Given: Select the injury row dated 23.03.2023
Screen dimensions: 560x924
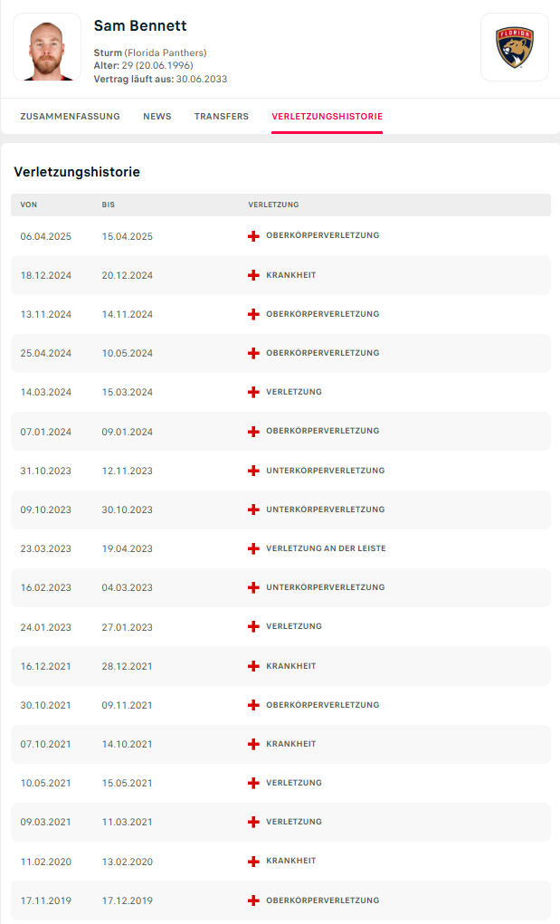Looking at the screenshot, I should 280,548.
